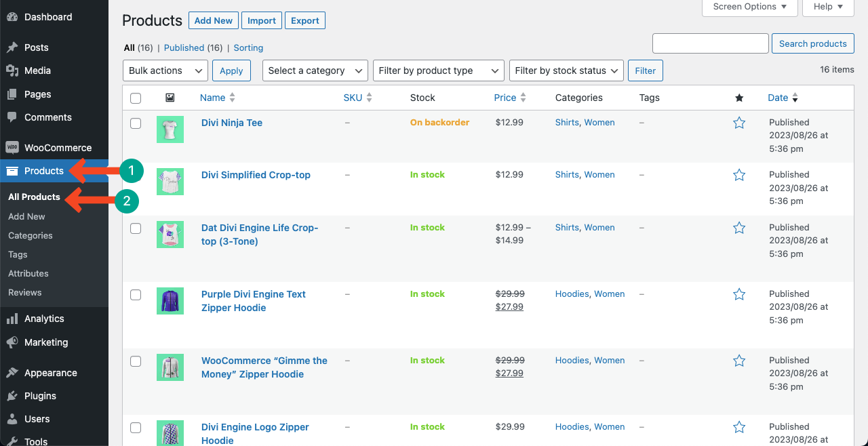Switch to the Published filter tab

(x=184, y=48)
